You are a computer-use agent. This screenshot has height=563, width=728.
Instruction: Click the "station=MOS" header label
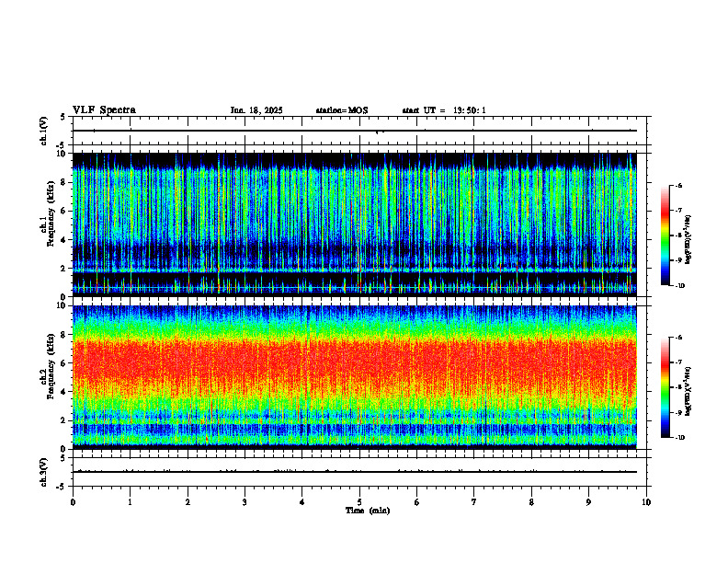click(x=342, y=110)
